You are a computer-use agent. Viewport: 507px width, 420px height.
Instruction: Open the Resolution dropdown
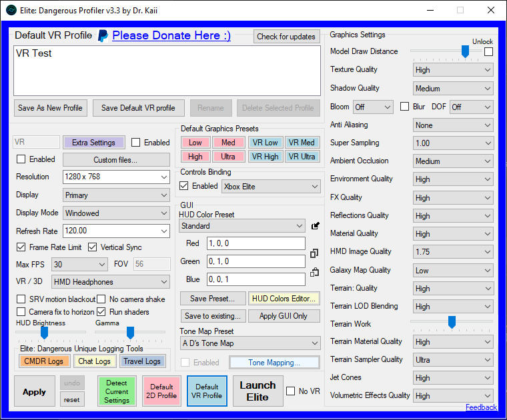116,177
